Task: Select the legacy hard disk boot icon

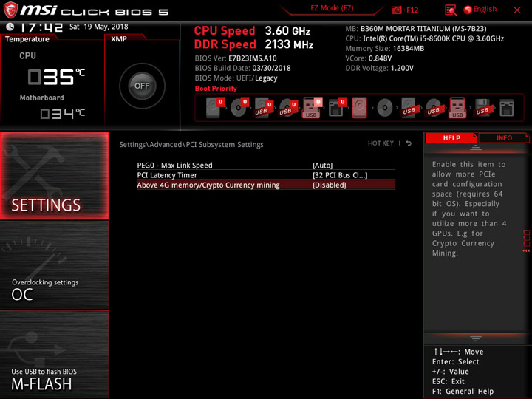Action: pos(360,108)
